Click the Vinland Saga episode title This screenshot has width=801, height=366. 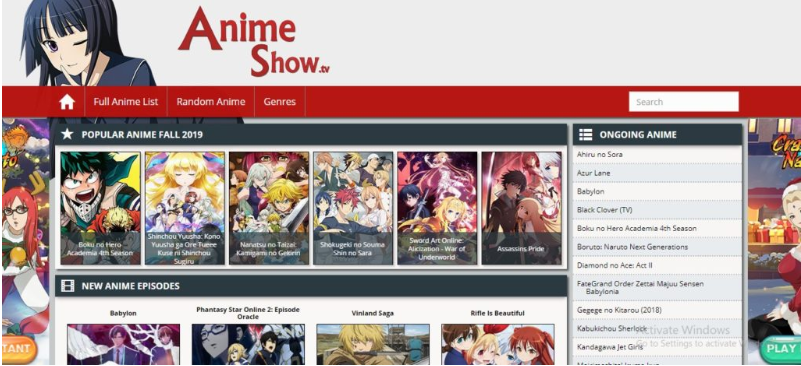click(373, 313)
